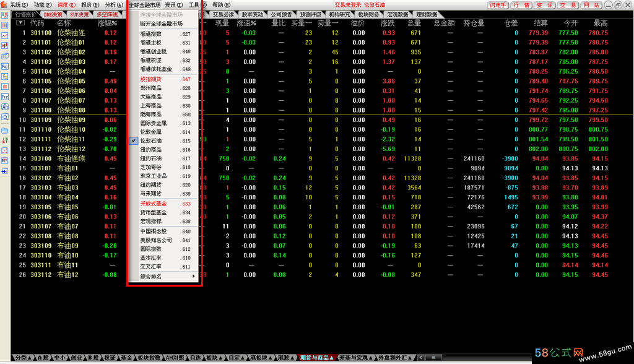Open the 自定▲ bottom tab dropdown
The image size is (634, 364).
(x=237, y=358)
